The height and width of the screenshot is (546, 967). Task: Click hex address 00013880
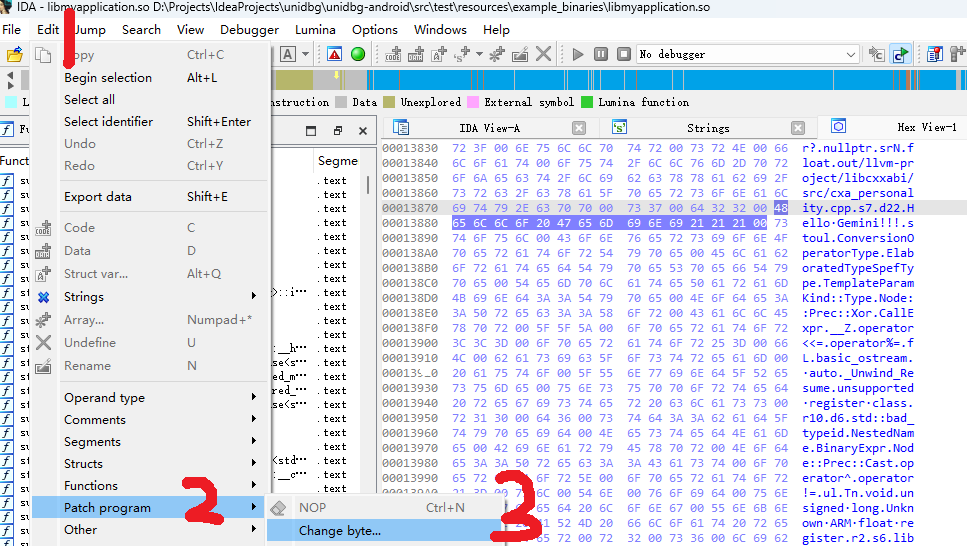pos(410,223)
